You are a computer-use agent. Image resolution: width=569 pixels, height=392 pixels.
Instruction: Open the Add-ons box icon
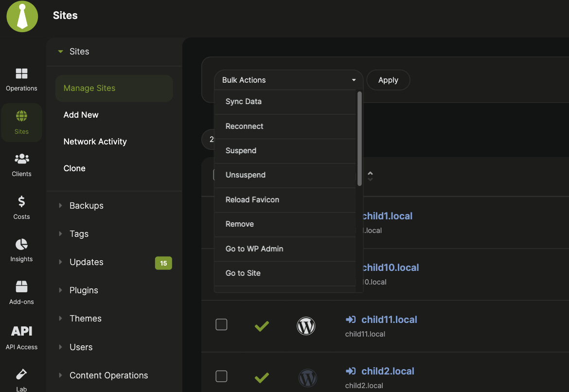[x=21, y=286]
